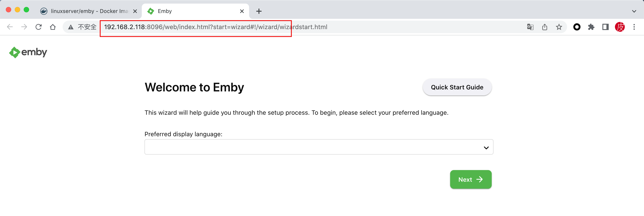Click the Next button

pos(470,179)
